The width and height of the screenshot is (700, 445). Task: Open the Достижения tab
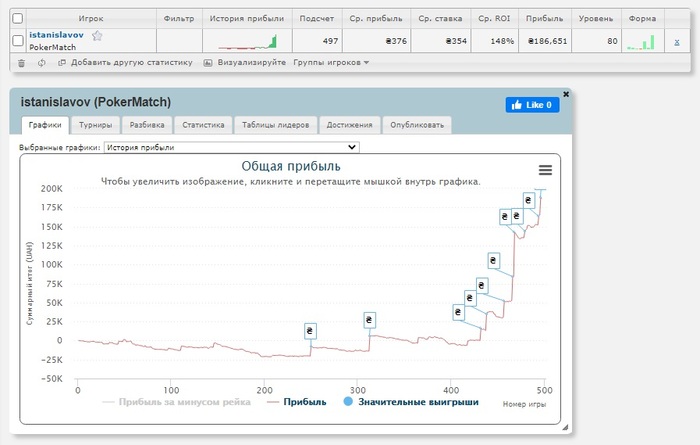pyautogui.click(x=349, y=125)
